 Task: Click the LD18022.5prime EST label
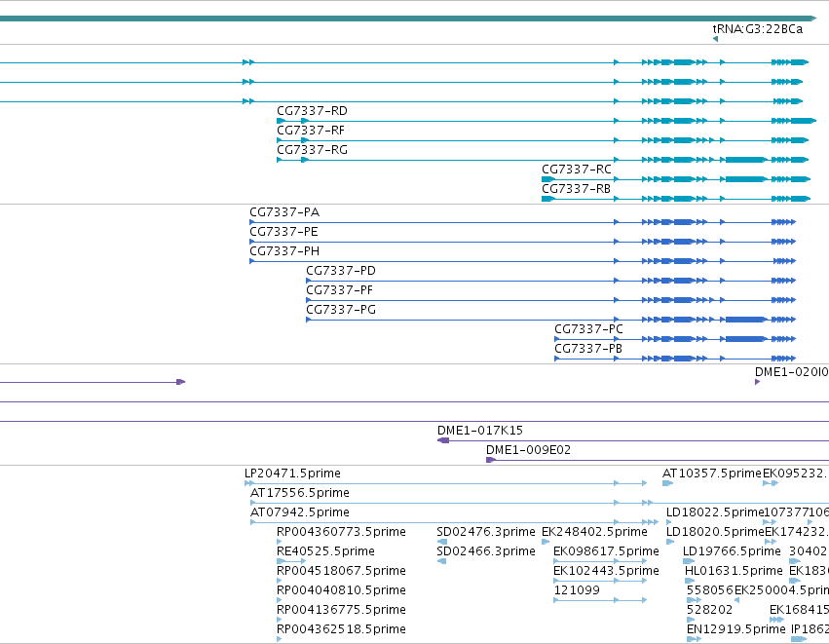pyautogui.click(x=715, y=512)
